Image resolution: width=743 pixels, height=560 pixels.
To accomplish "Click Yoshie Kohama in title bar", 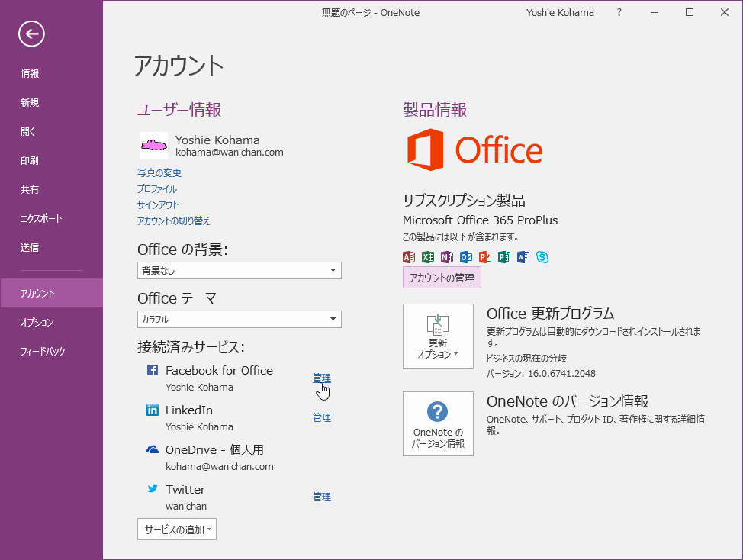I will click(560, 13).
